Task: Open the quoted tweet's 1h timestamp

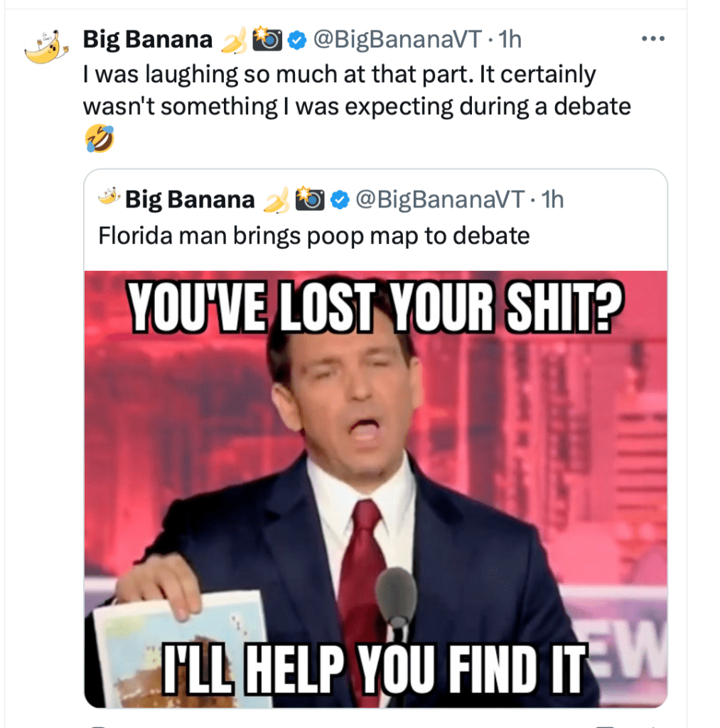Action: coord(552,200)
